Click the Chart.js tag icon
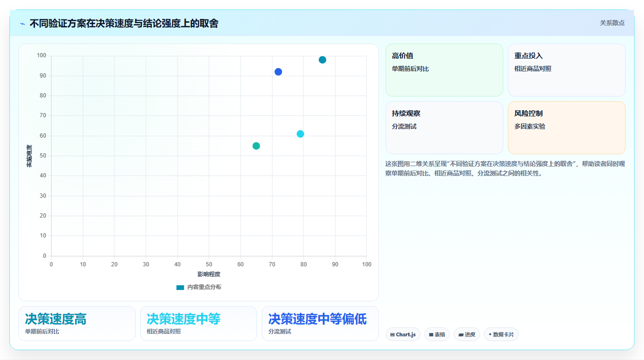Viewport: 644px width, 360px height. [x=393, y=334]
